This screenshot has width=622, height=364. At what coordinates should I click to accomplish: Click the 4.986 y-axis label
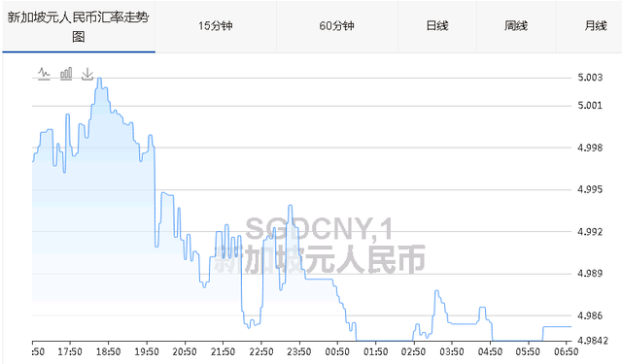coord(590,315)
